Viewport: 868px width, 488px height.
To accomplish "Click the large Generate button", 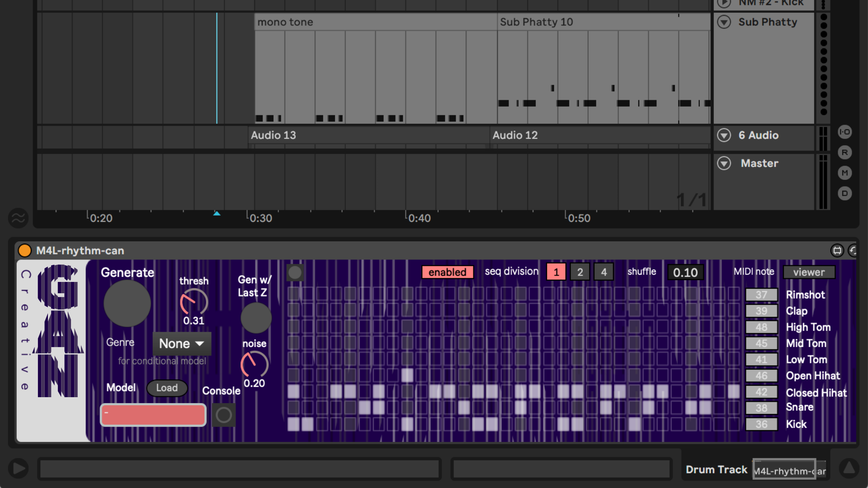I will click(x=127, y=303).
